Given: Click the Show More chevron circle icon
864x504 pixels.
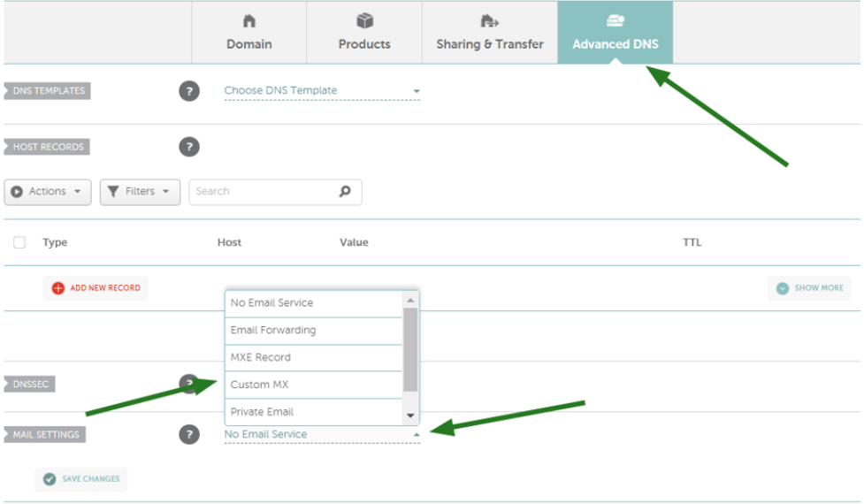Looking at the screenshot, I should pos(783,288).
